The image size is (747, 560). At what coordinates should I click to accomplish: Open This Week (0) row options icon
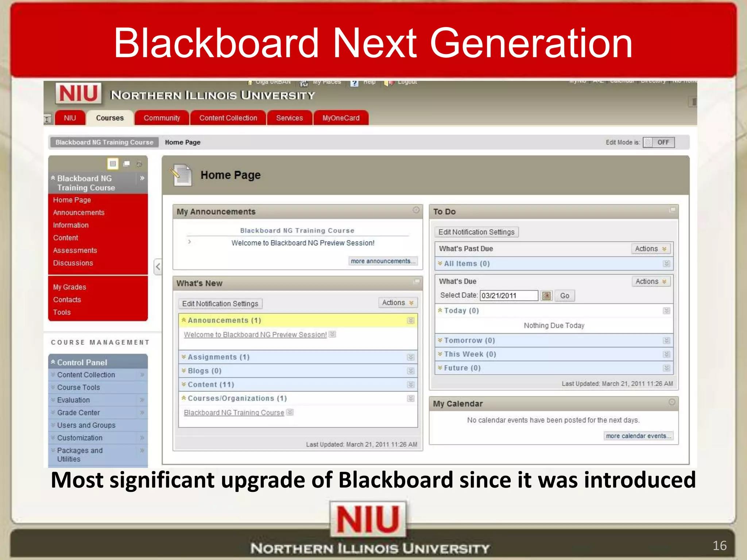tap(666, 354)
